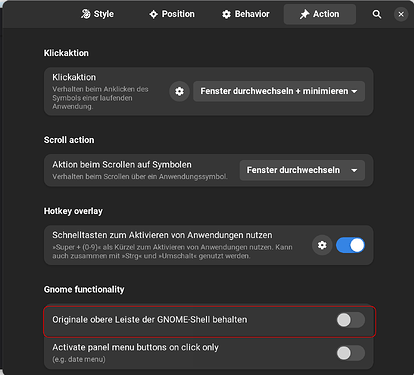Disable Schnelltasten zum Aktivieren toggle

coord(350,245)
